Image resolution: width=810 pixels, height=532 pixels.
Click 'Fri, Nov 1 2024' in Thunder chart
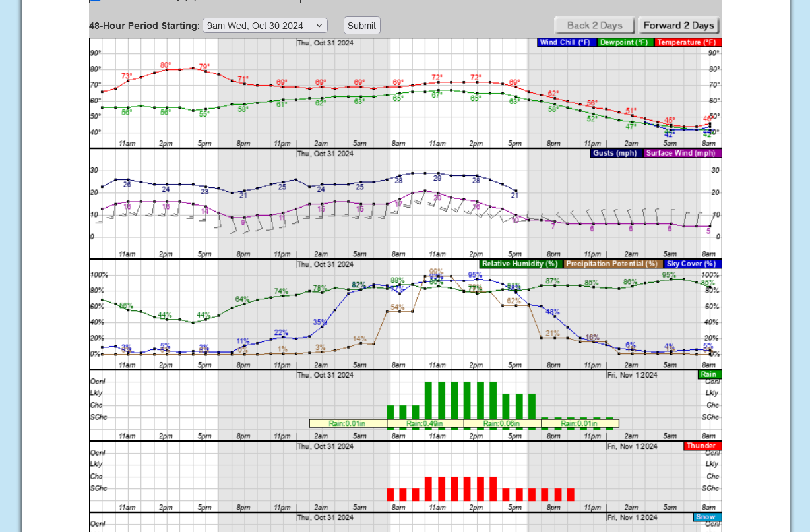pos(632,446)
